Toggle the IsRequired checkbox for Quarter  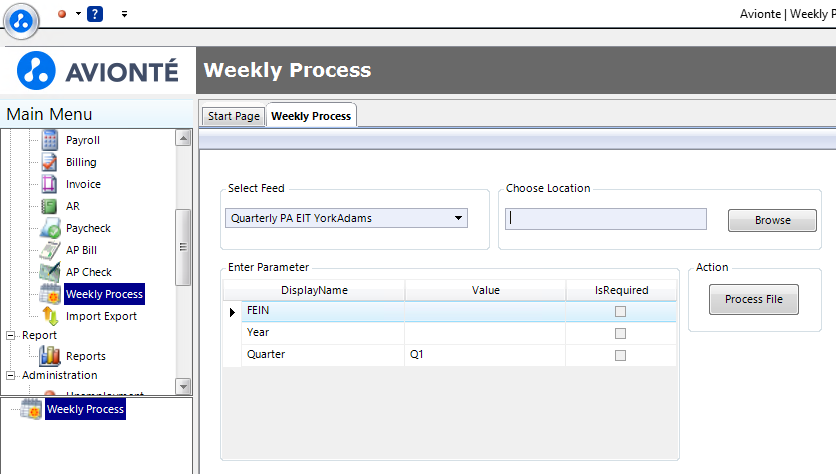[x=620, y=355]
